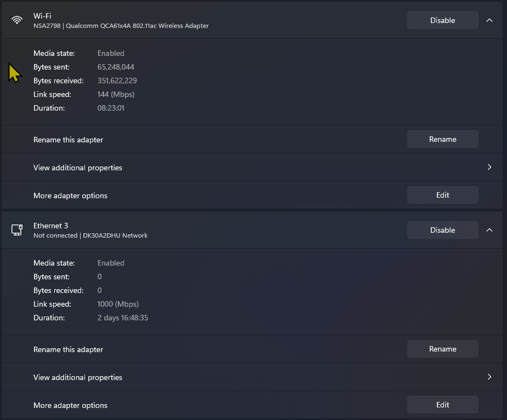The image size is (507, 420).
Task: Collapse the Wi-Fi adapter details section
Action: (x=489, y=20)
